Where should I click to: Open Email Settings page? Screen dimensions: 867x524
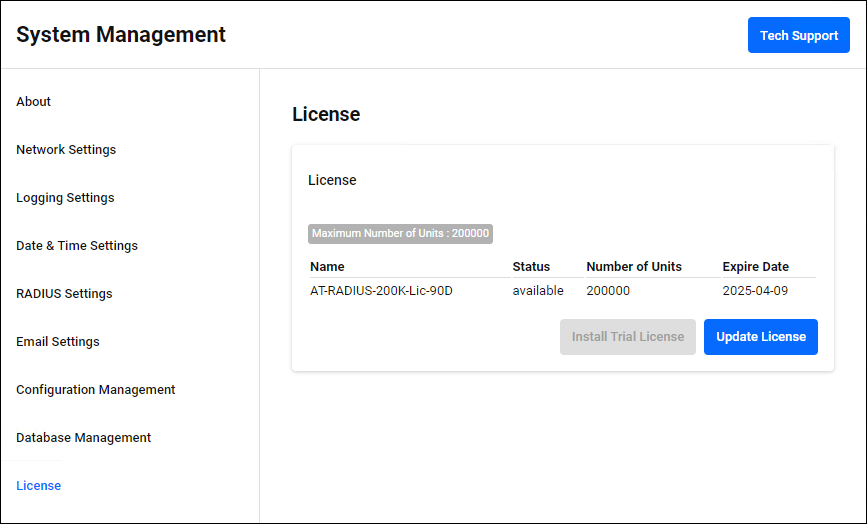click(x=58, y=342)
